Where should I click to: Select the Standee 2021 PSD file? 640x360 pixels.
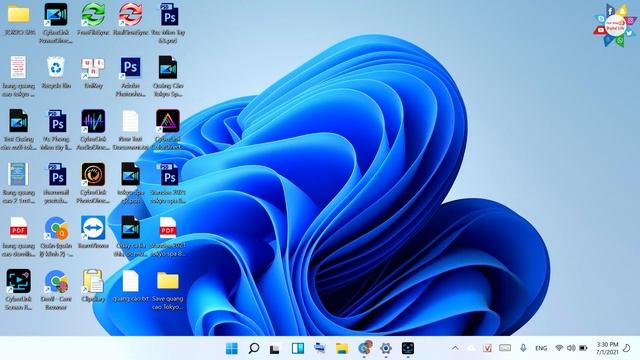coord(169,175)
